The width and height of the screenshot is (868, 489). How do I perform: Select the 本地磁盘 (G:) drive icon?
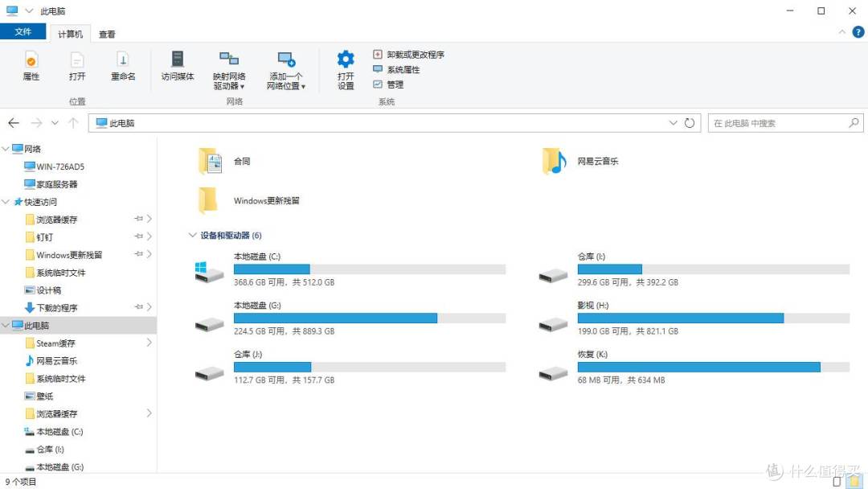(209, 324)
